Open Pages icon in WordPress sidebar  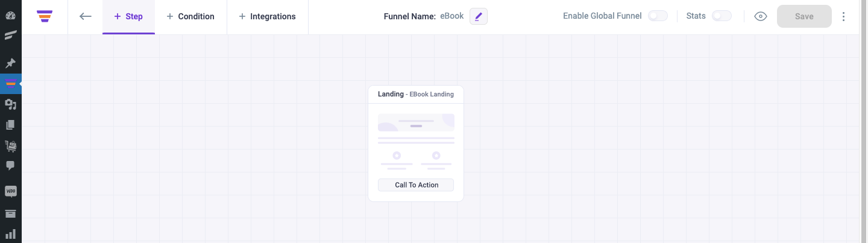click(10, 125)
